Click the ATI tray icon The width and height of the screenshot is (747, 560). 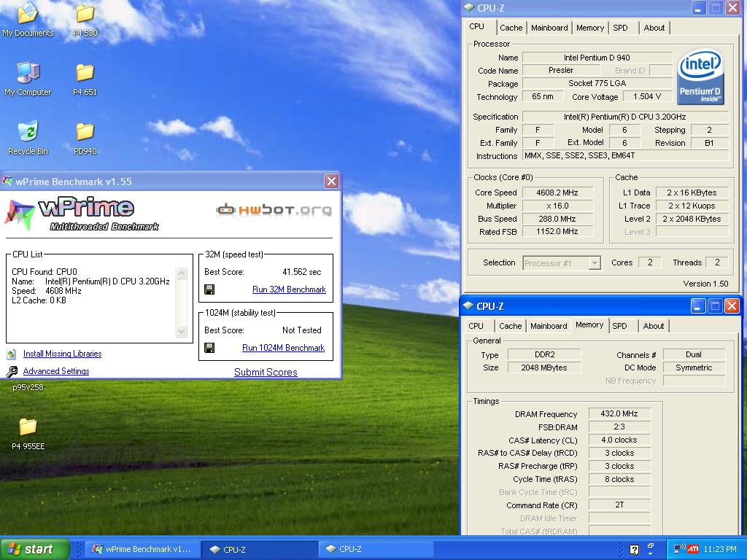coord(693,549)
